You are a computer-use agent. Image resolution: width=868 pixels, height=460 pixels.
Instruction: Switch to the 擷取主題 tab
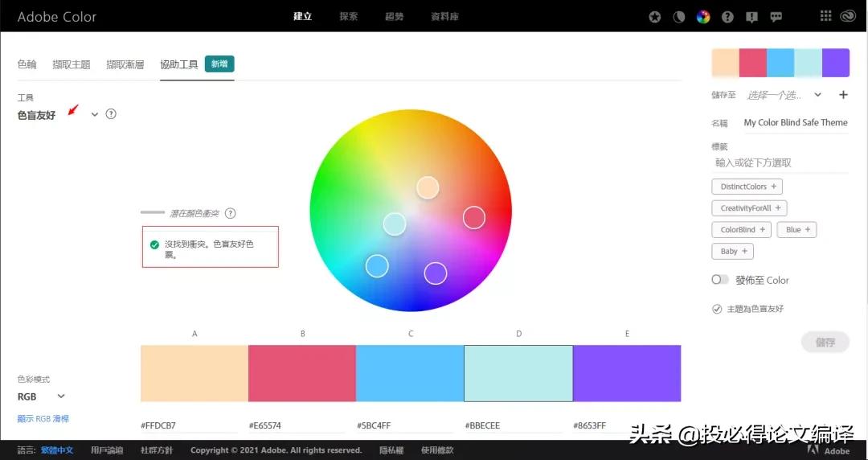pos(71,64)
